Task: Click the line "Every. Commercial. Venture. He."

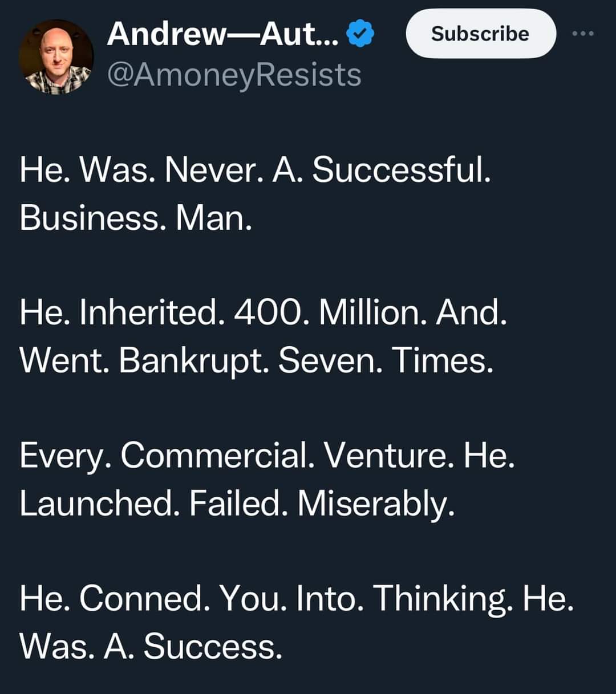Action: (x=267, y=456)
